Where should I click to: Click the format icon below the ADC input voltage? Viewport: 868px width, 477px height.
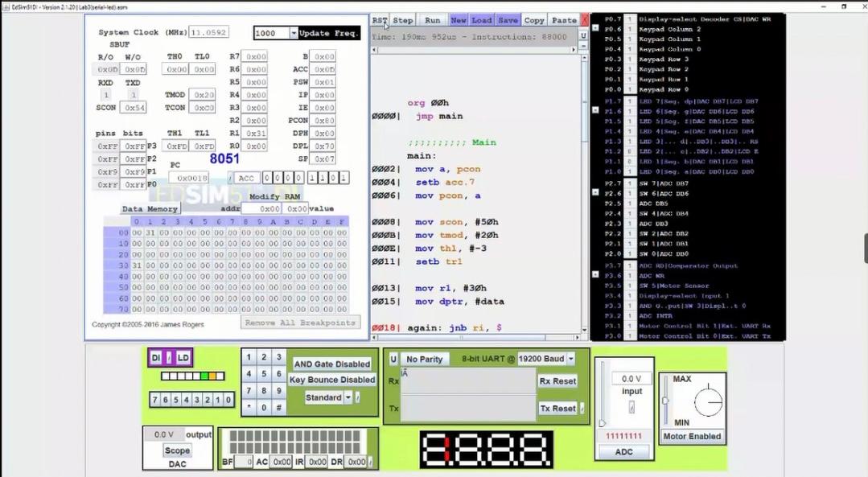point(631,405)
